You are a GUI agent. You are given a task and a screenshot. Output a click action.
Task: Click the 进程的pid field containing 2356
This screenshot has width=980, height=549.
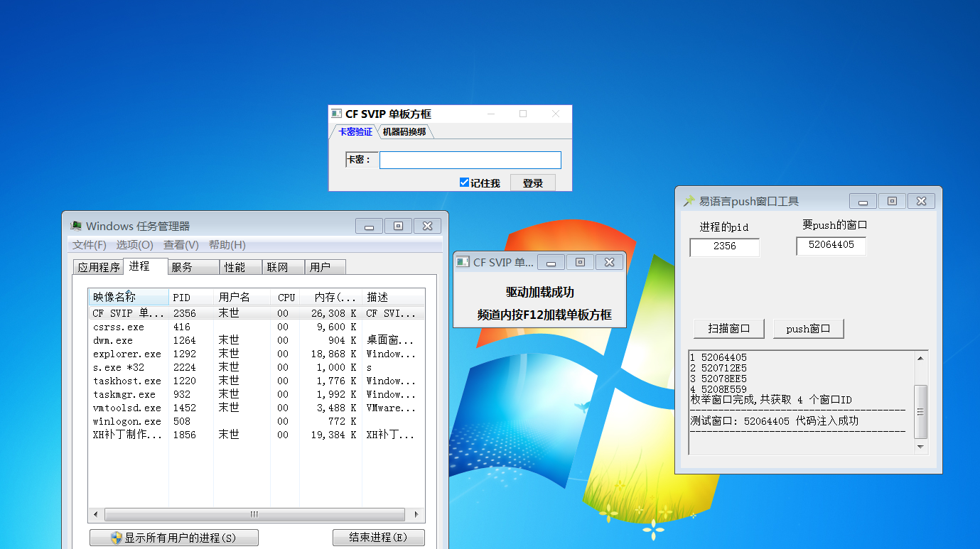(725, 247)
